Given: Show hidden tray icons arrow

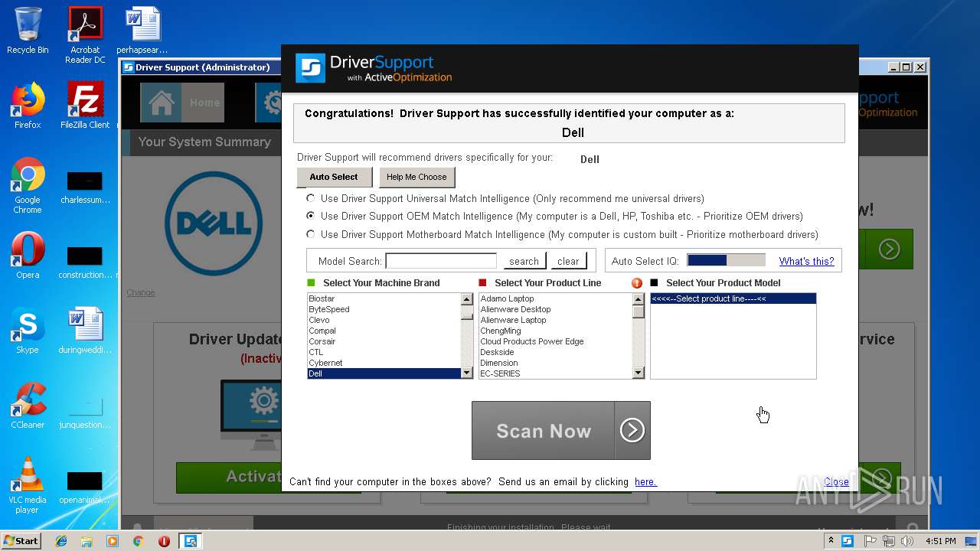Looking at the screenshot, I should click(831, 541).
